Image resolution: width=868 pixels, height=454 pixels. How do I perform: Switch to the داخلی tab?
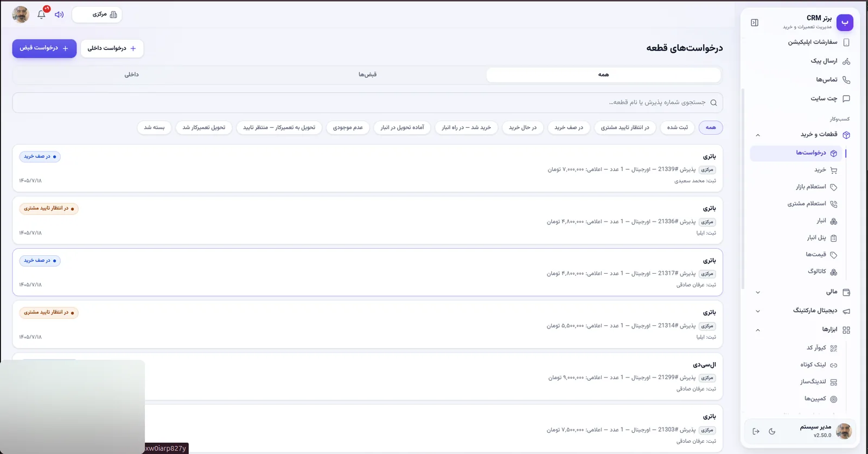click(x=131, y=75)
